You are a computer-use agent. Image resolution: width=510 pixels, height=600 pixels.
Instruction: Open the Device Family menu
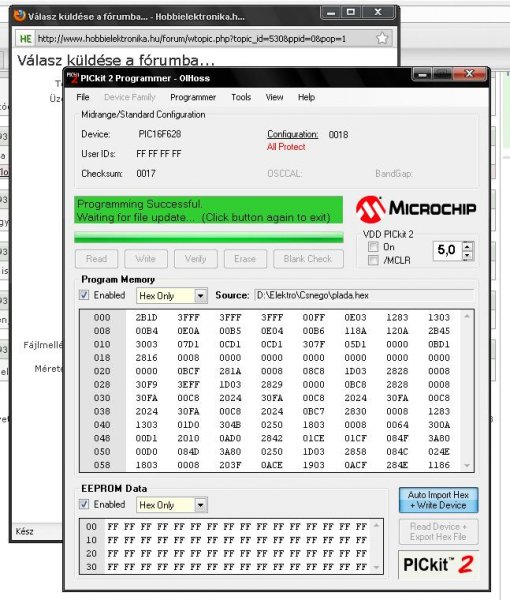(130, 97)
